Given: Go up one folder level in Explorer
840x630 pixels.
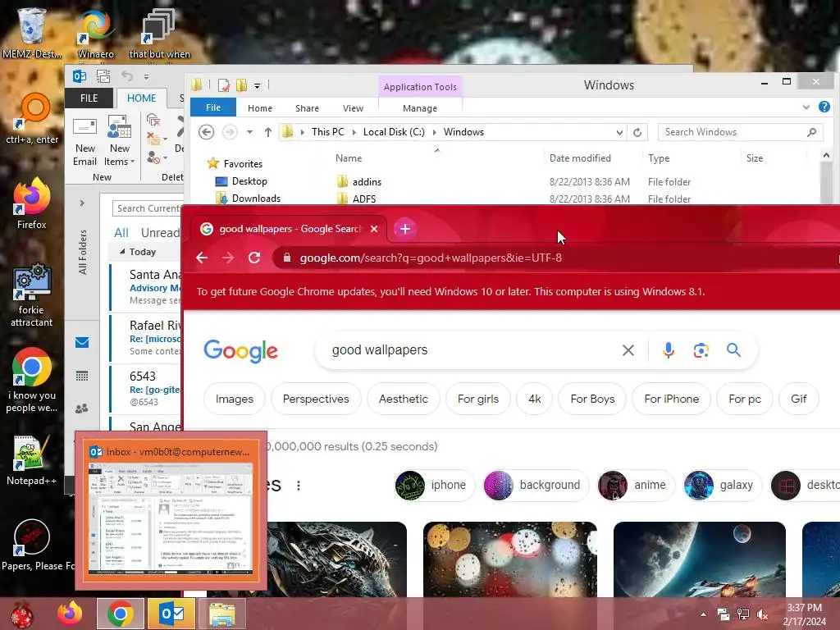Looking at the screenshot, I should [x=268, y=132].
